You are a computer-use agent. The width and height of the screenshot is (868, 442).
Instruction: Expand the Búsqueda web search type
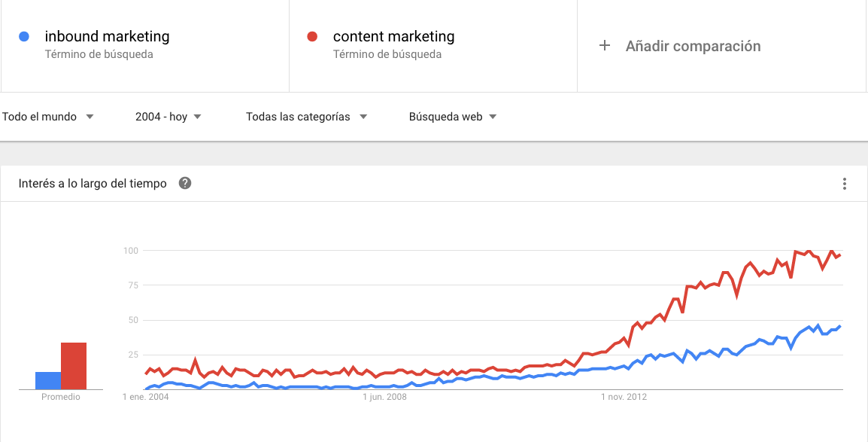click(453, 117)
